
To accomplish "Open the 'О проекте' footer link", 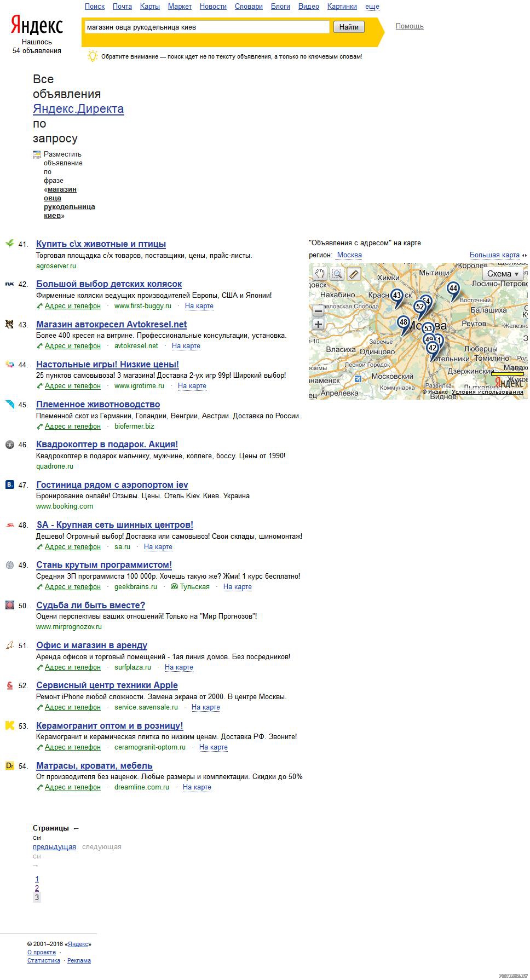I will [x=42, y=952].
